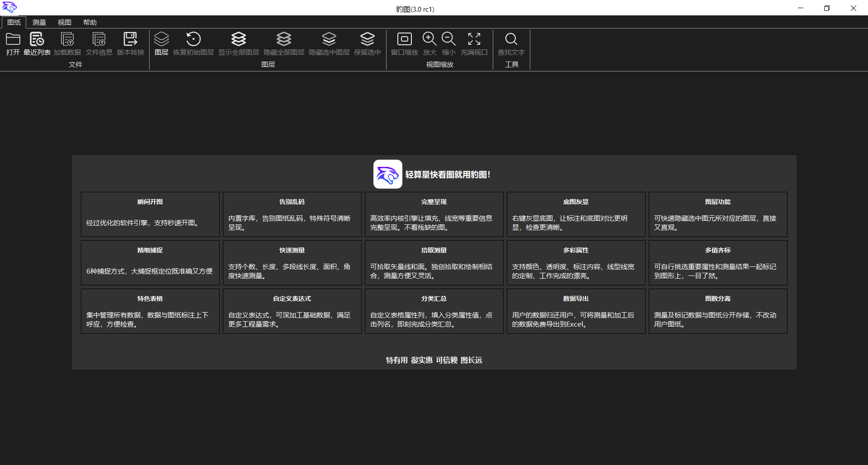Click the slogan 特有用 很实惠 可信赖 图长远
The height and width of the screenshot is (465, 868).
pyautogui.click(x=434, y=360)
